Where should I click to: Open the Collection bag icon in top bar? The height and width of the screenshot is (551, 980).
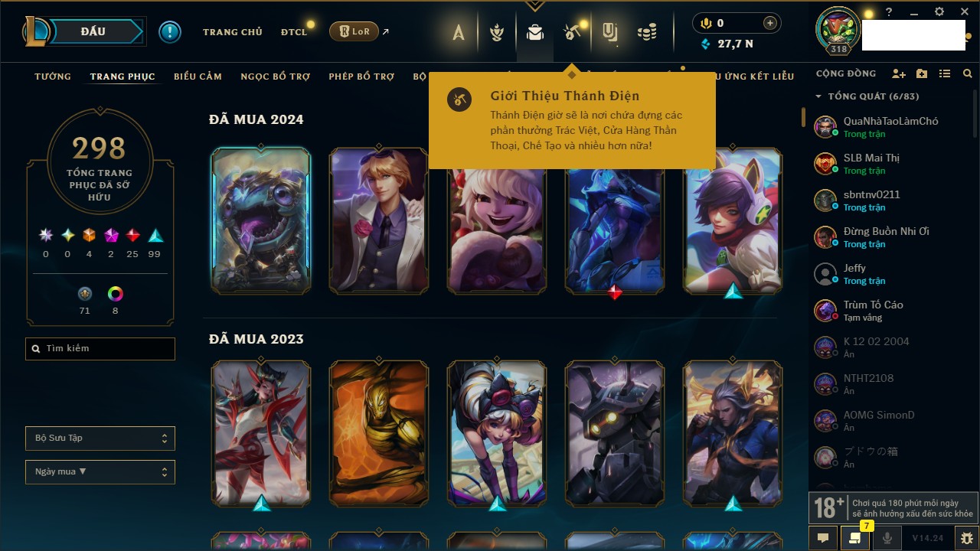pyautogui.click(x=535, y=32)
